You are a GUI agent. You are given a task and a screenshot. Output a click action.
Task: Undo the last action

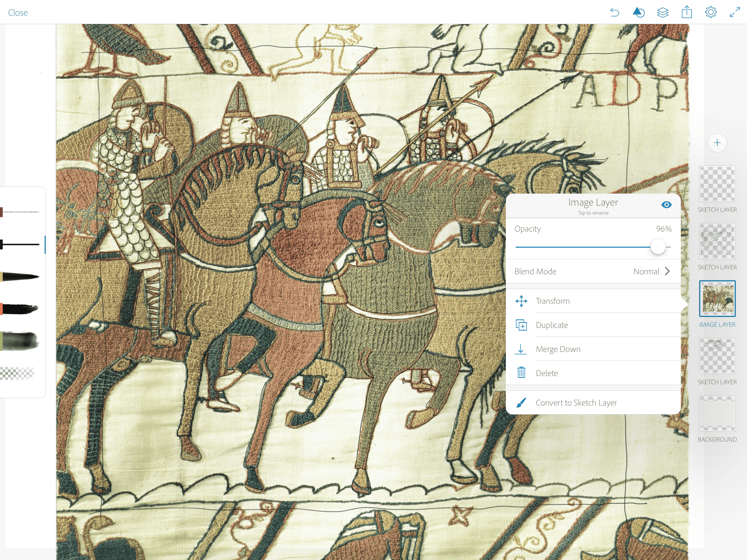pos(614,13)
